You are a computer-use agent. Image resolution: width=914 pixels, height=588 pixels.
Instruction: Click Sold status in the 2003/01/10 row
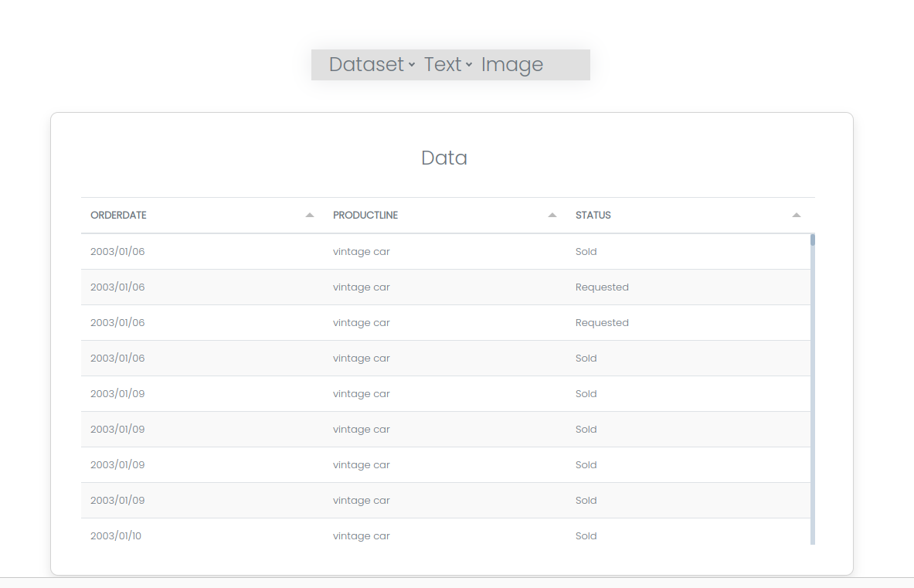(x=586, y=536)
